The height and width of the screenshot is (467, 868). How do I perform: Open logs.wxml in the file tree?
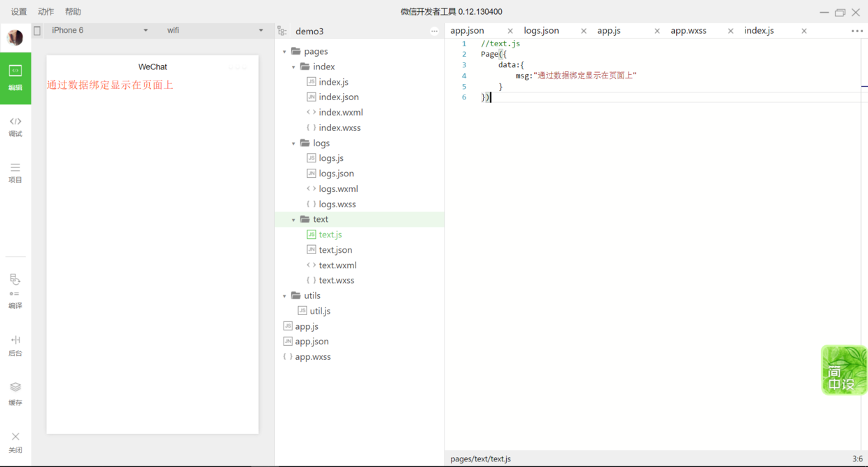338,189
